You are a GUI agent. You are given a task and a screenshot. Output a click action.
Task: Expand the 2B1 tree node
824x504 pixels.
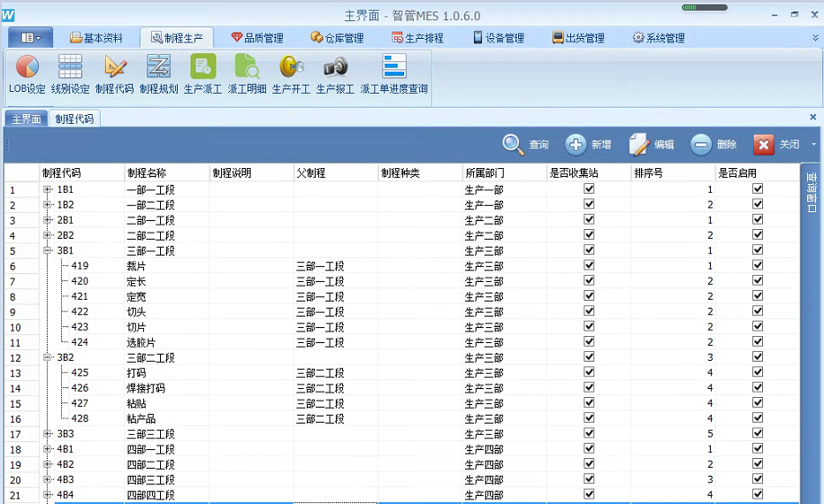click(47, 219)
